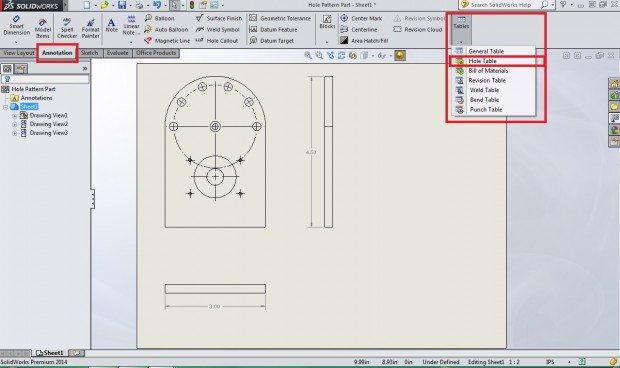
Task: Insert a Note annotation
Action: [112, 25]
